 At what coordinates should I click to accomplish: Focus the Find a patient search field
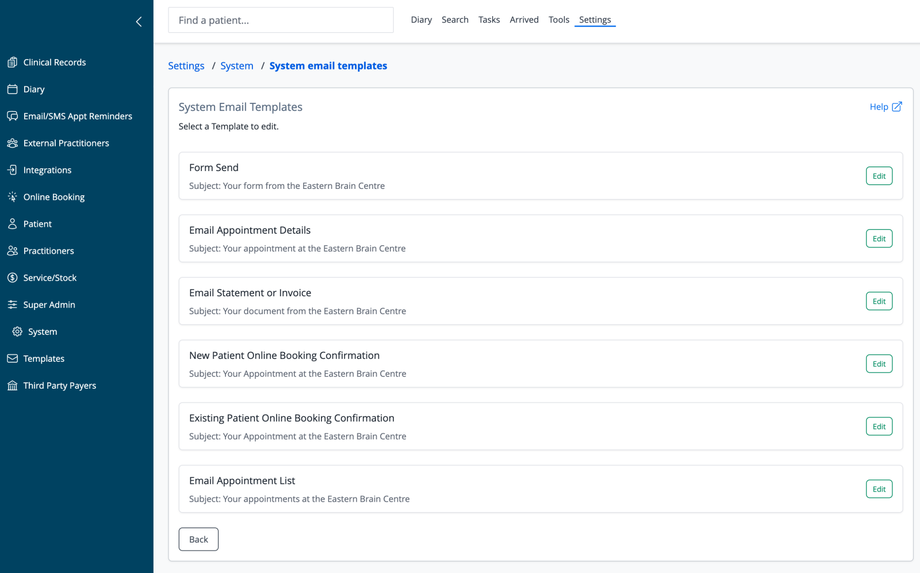pyautogui.click(x=280, y=20)
